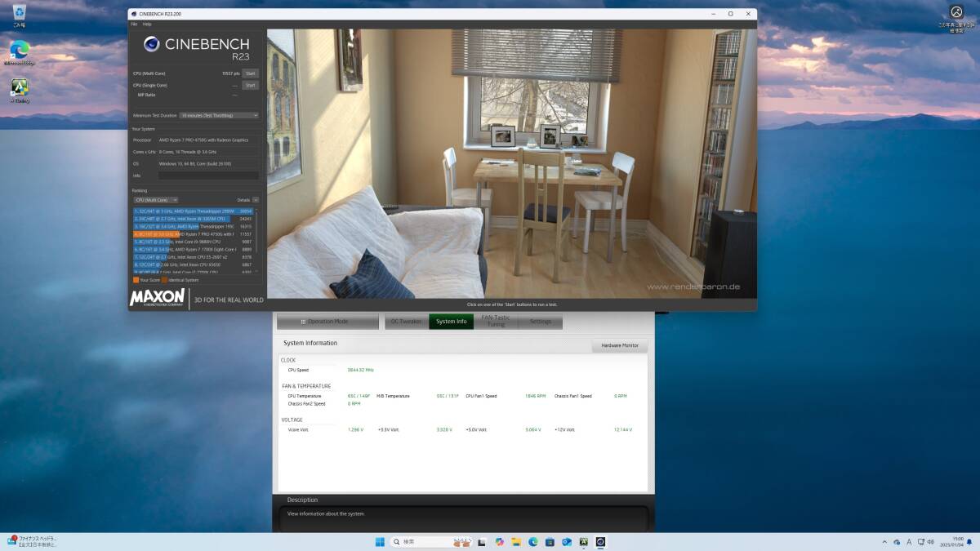Open the Windows Start menu
Image resolution: width=980 pixels, height=551 pixels.
pyautogui.click(x=380, y=541)
